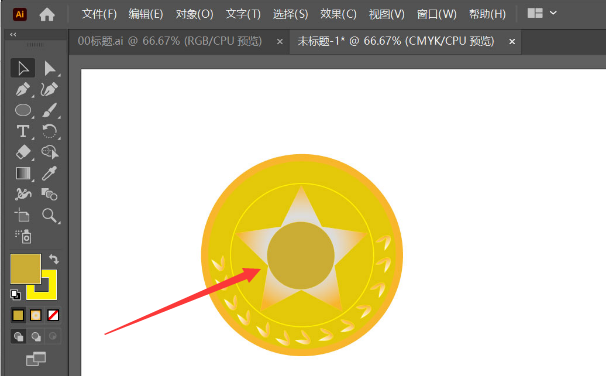Close the 未标题-1 document tab
The height and width of the screenshot is (376, 606).
tap(512, 41)
